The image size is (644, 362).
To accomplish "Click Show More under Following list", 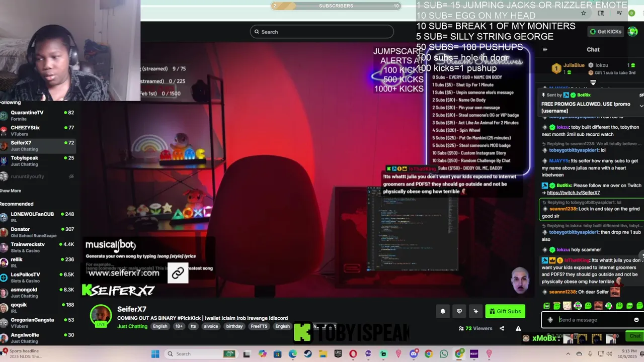I will 11,191.
